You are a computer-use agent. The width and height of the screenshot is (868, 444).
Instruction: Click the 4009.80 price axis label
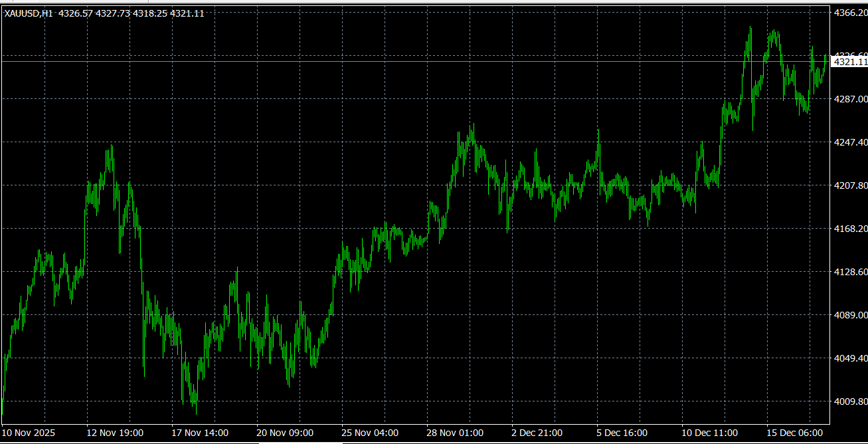[x=850, y=401]
